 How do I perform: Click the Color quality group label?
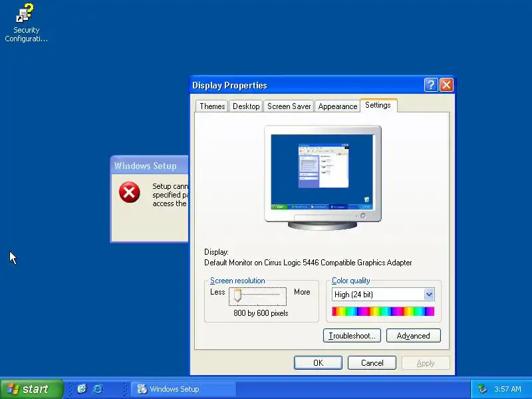coord(351,281)
